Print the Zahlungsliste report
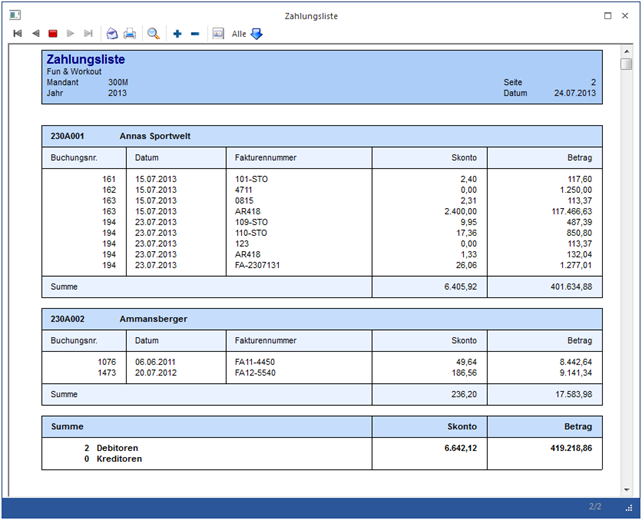The width and height of the screenshot is (642, 521). click(129, 34)
